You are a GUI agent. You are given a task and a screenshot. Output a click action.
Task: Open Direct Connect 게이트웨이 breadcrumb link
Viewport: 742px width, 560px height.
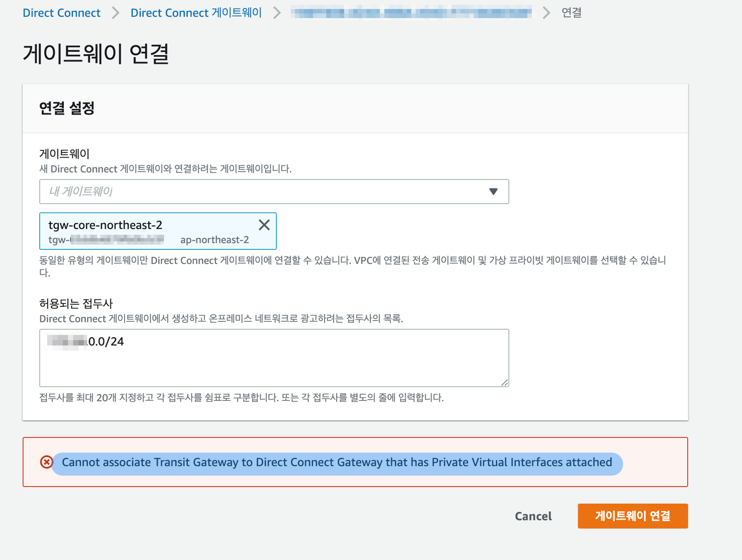click(x=196, y=13)
